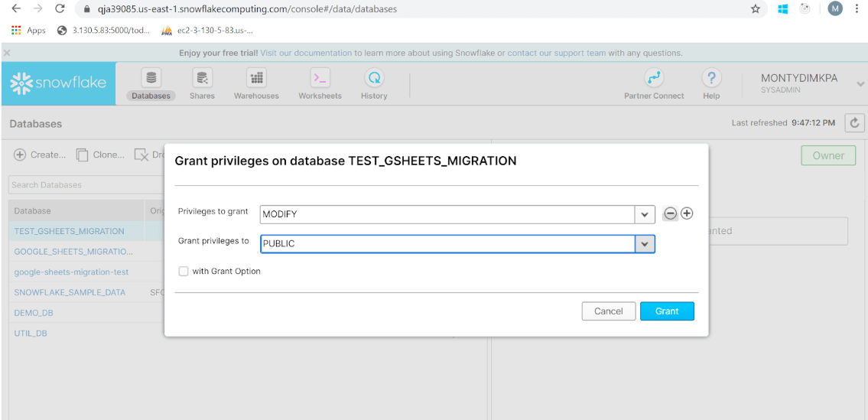Open the Warehouses tab
Viewport: 868px width, 420px height.
coord(256,85)
